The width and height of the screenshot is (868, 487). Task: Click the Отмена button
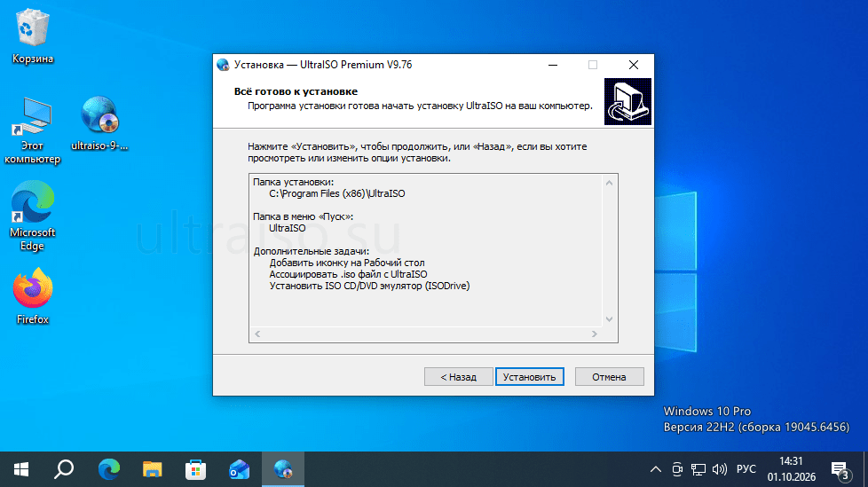[x=609, y=377]
